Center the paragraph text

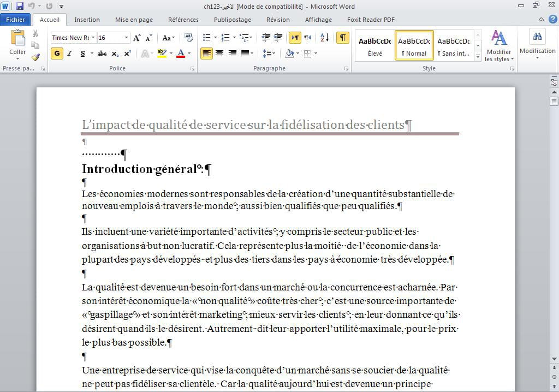(x=219, y=54)
